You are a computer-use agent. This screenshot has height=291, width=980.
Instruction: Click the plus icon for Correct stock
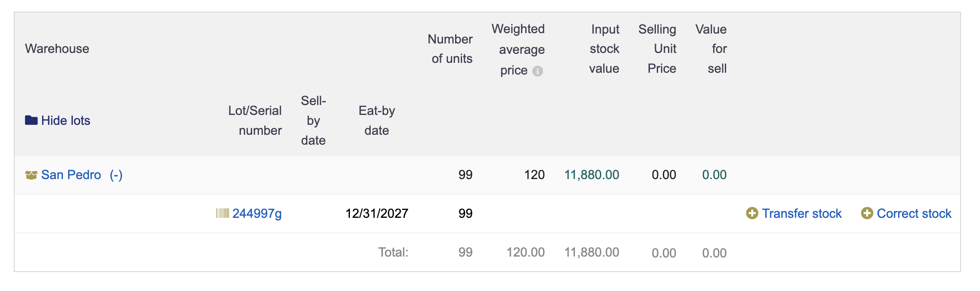click(867, 213)
